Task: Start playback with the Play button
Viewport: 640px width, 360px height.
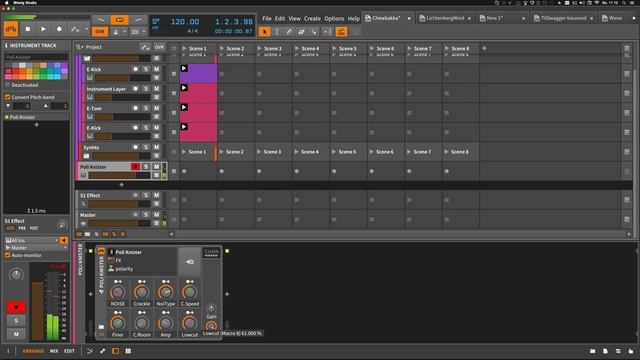Action: pos(43,29)
